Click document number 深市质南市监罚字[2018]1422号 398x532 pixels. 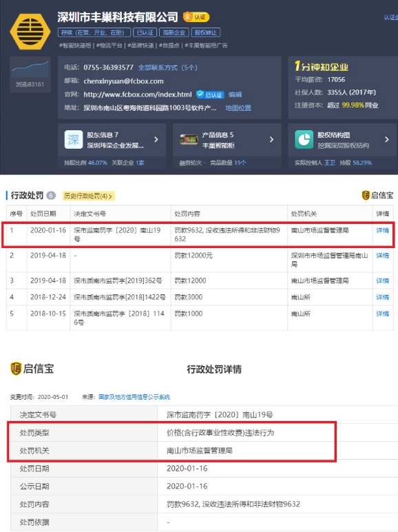click(x=120, y=297)
